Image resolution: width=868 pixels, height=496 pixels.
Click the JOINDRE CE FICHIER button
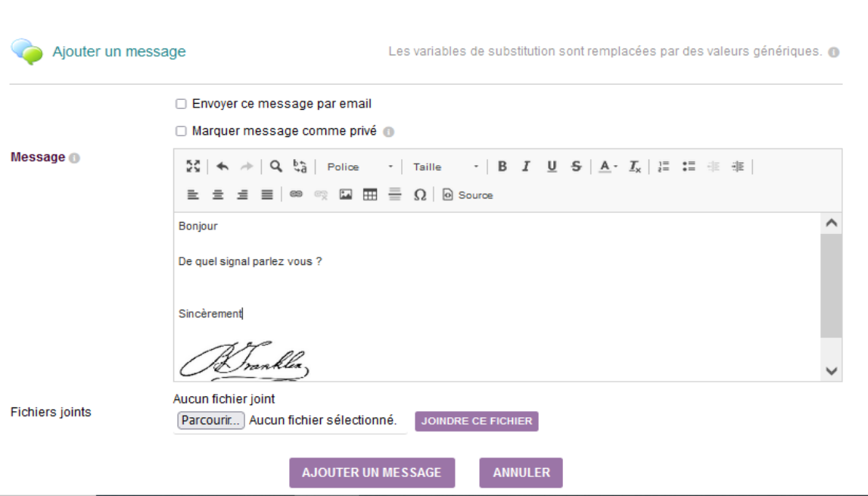click(x=477, y=421)
